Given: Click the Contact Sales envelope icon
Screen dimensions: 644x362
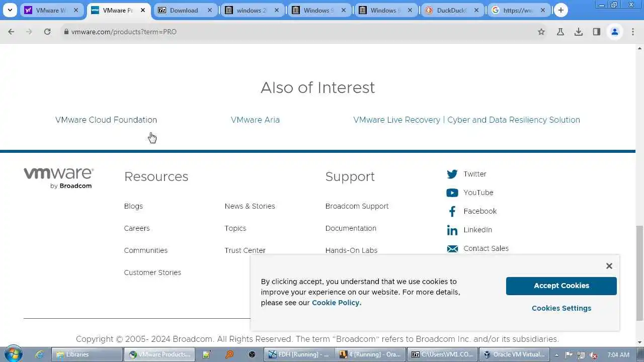Looking at the screenshot, I should pos(452,248).
